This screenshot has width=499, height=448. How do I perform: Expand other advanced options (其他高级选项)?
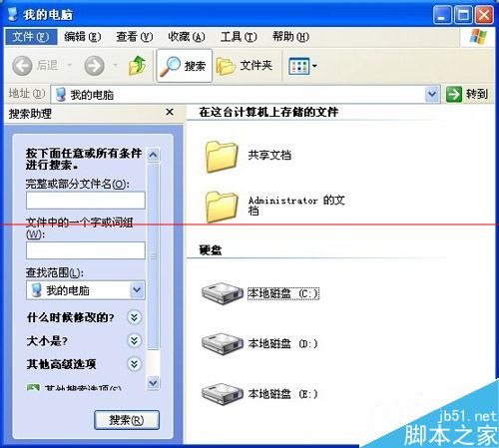click(135, 364)
